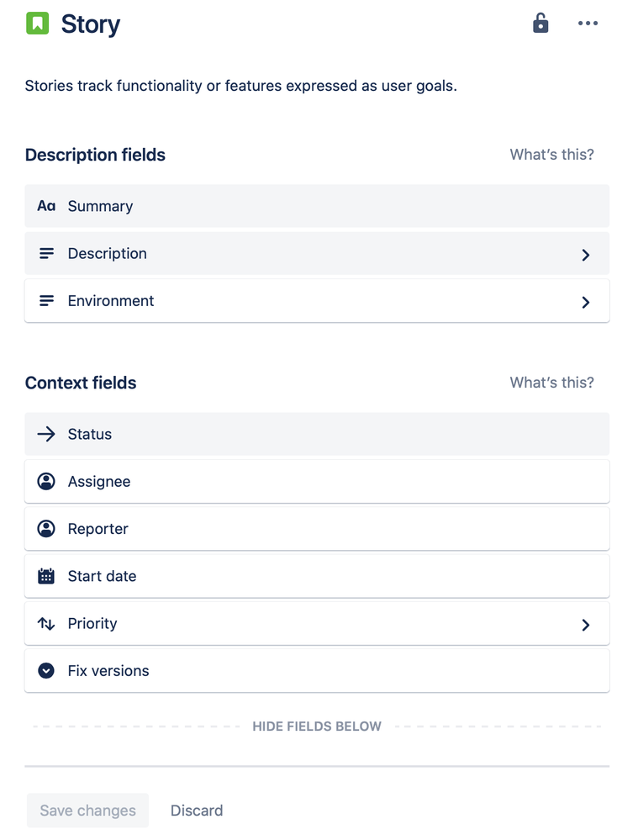Open What's this? beside Description fields
Image resolution: width=638 pixels, height=840 pixels.
pyautogui.click(x=551, y=154)
